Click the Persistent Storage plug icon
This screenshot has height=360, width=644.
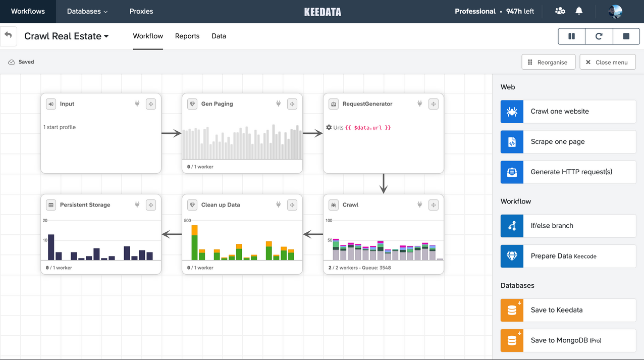coord(137,204)
